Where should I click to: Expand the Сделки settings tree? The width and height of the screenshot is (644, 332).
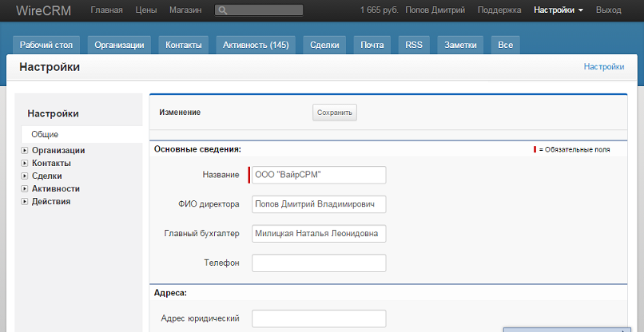(x=24, y=176)
